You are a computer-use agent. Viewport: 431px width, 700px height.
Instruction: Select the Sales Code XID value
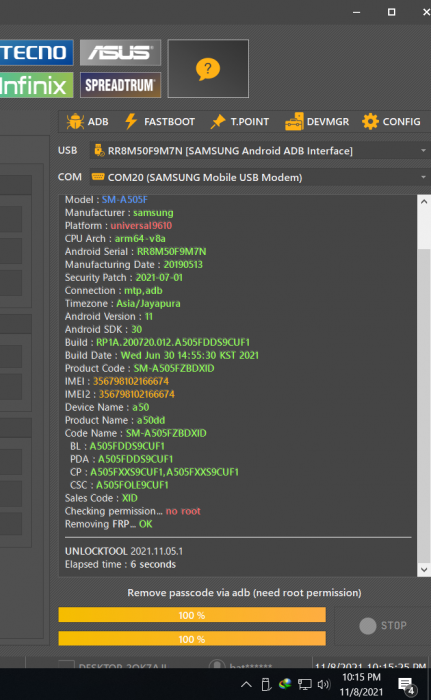click(x=130, y=498)
